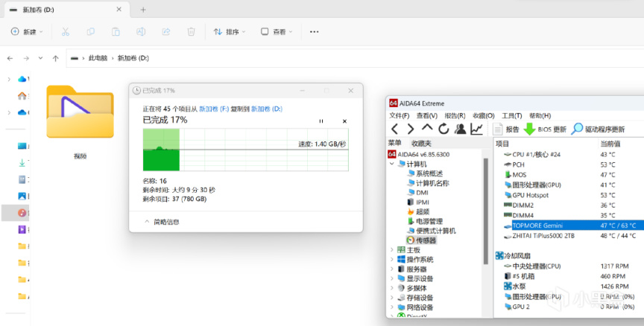The image size is (644, 326).
Task: Click the AIDA64 refresh icon
Action: point(443,130)
